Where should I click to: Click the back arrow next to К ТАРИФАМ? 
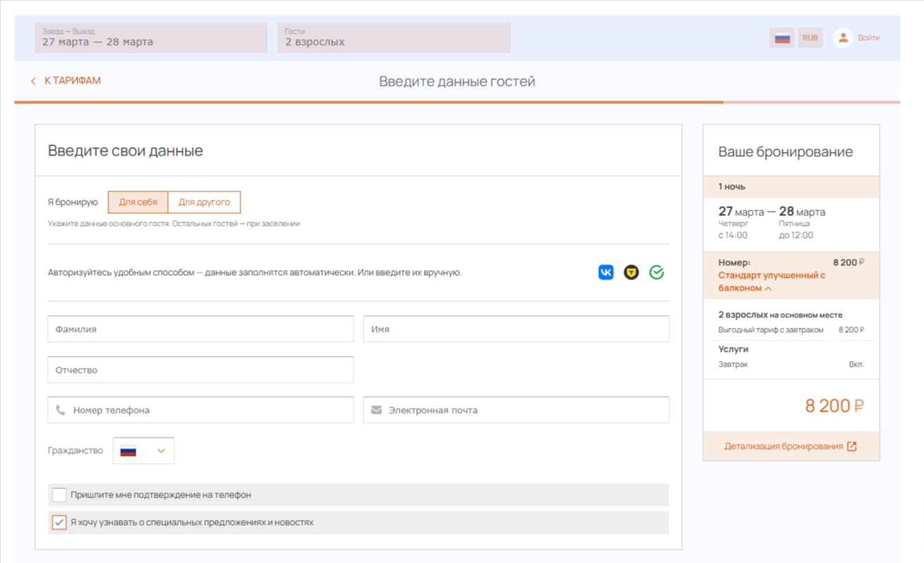[33, 82]
